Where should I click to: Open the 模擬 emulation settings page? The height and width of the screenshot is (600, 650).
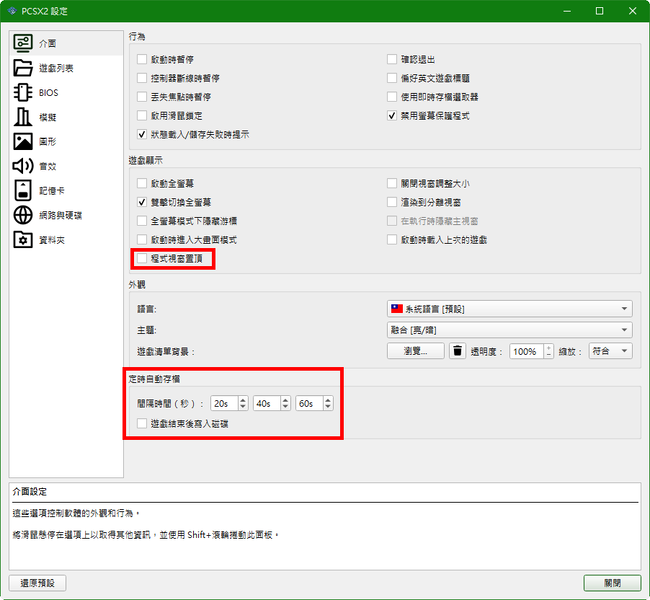[66, 117]
